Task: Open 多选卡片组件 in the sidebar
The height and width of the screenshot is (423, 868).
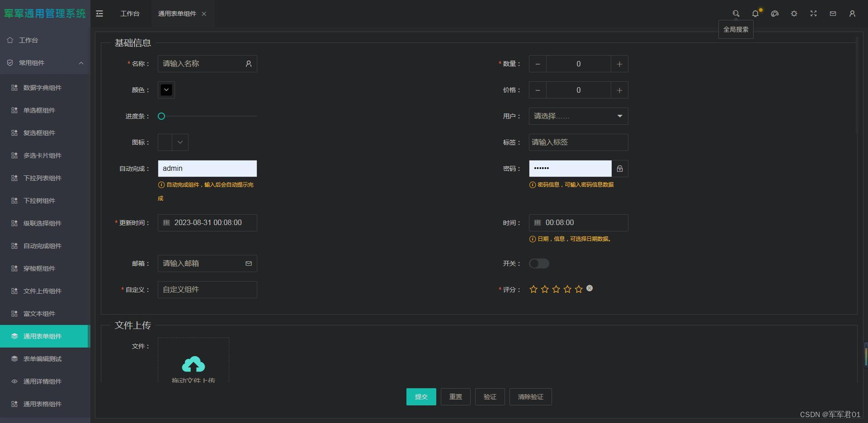Action: (45, 155)
